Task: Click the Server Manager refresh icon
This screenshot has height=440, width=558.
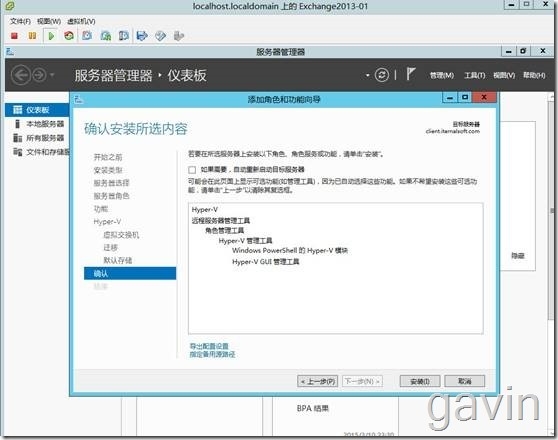Action: [x=381, y=75]
